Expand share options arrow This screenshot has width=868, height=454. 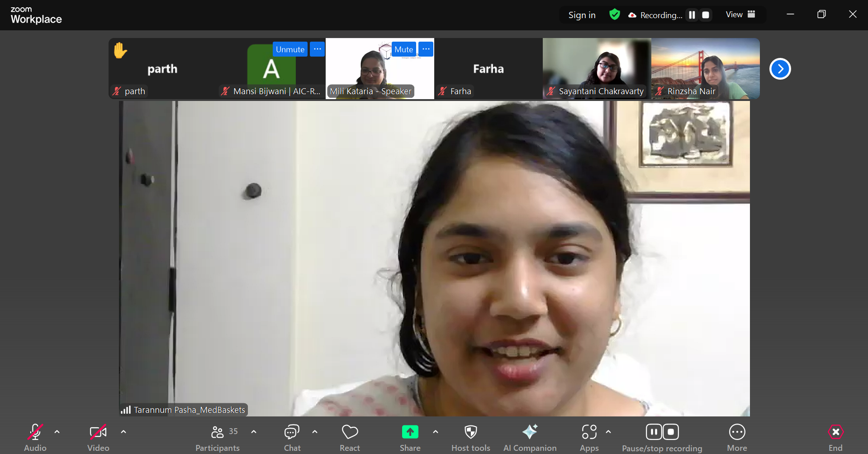(x=436, y=432)
